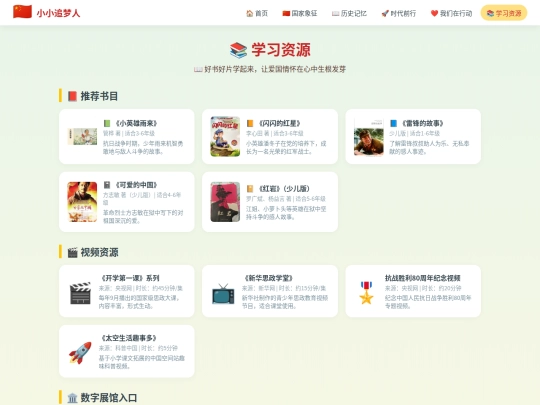Open the 《小英雄雨来》 book cover thumbnail

pos(82,136)
